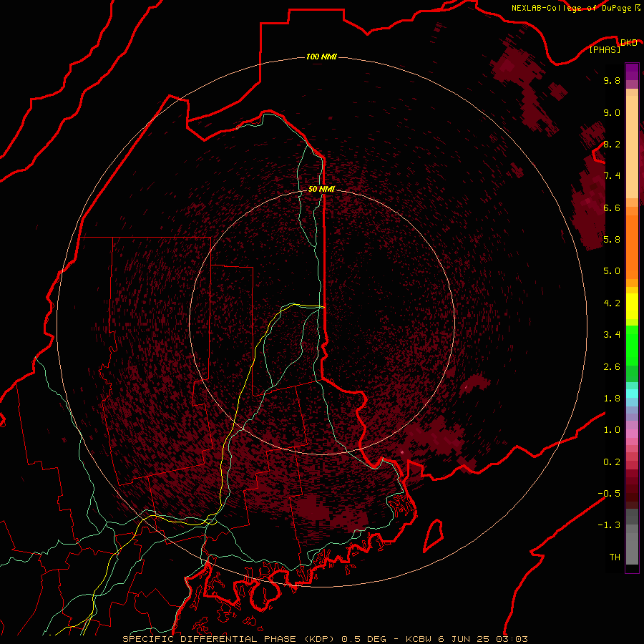Click the yellow segment of color bar

[632, 306]
